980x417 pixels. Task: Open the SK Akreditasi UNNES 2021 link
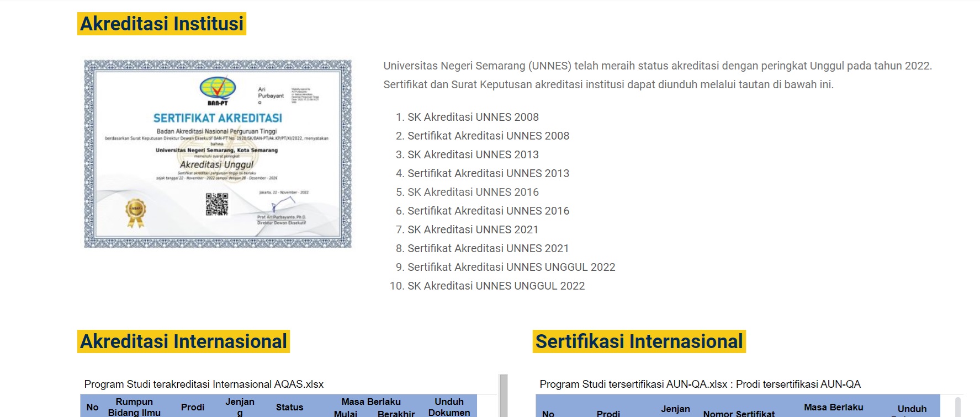point(473,229)
